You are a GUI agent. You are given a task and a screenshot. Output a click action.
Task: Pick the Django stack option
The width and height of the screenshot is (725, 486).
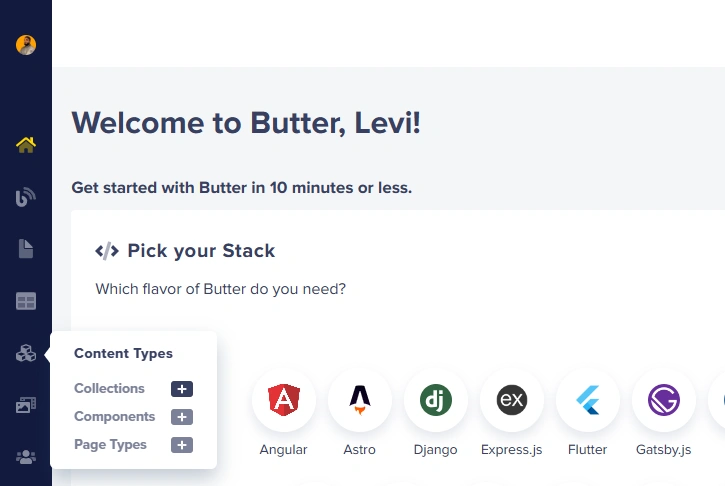click(436, 400)
